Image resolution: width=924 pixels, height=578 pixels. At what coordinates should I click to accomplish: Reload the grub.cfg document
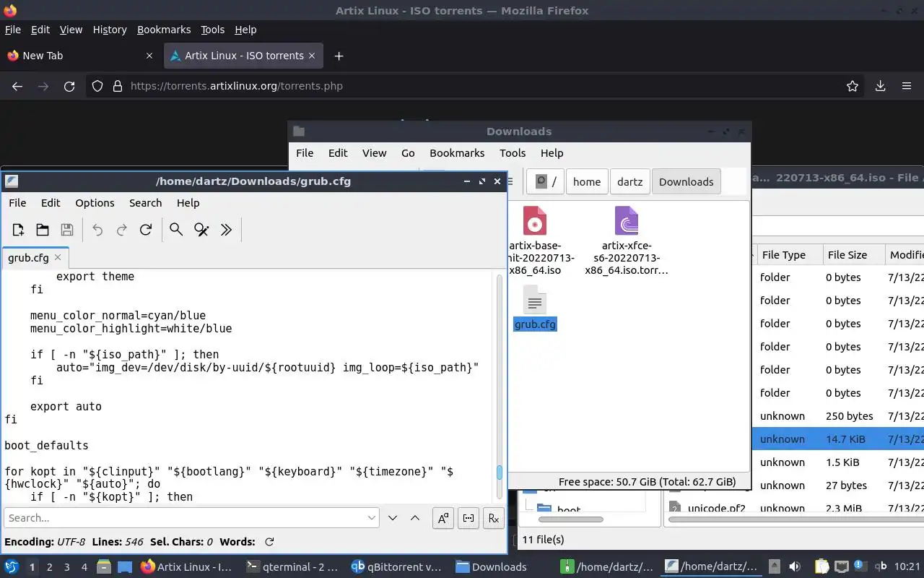click(x=146, y=230)
